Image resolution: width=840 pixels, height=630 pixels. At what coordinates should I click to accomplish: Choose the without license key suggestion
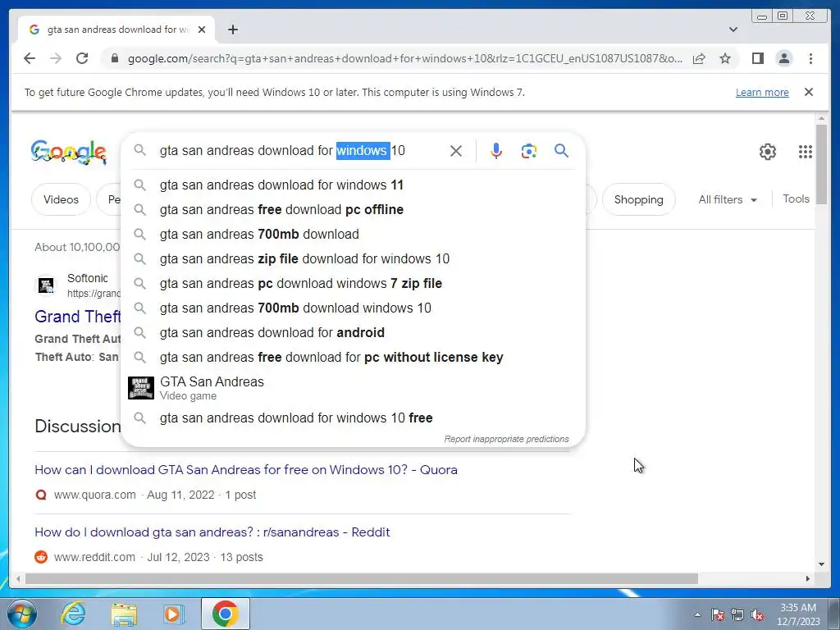[354, 358]
